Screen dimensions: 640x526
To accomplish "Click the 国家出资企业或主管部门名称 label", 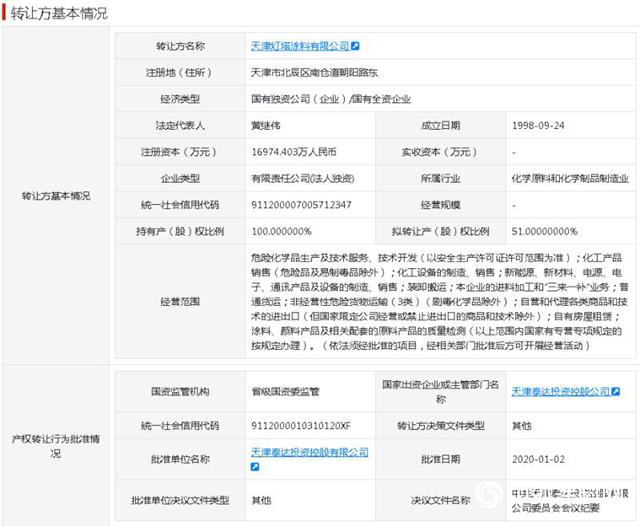I will (x=441, y=391).
